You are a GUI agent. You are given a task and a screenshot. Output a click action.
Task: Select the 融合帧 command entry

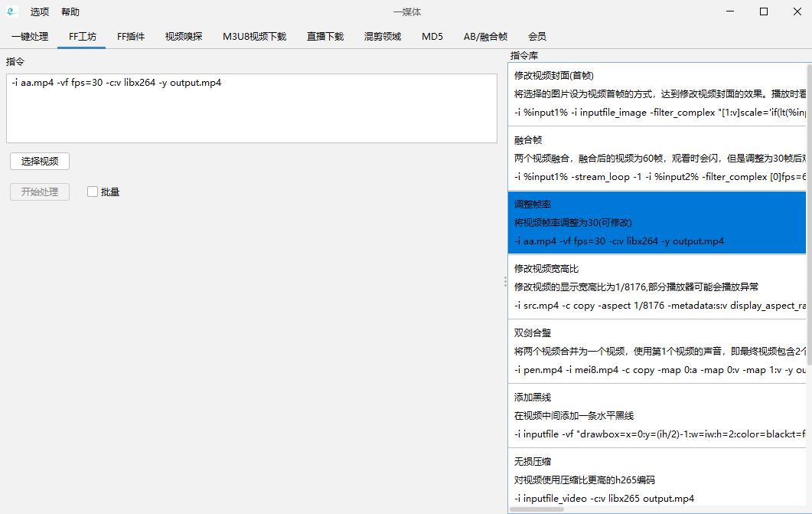(x=657, y=158)
